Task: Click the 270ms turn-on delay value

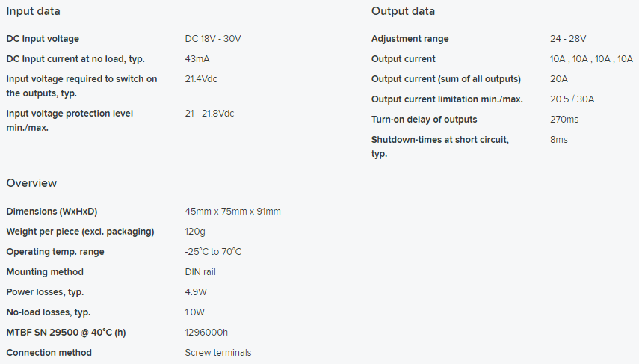Action: (564, 120)
